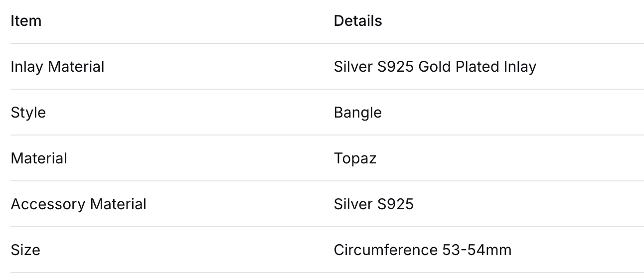Viewport: 644px width, 276px height.
Task: Click the word Circumference in Size row
Action: (385, 250)
